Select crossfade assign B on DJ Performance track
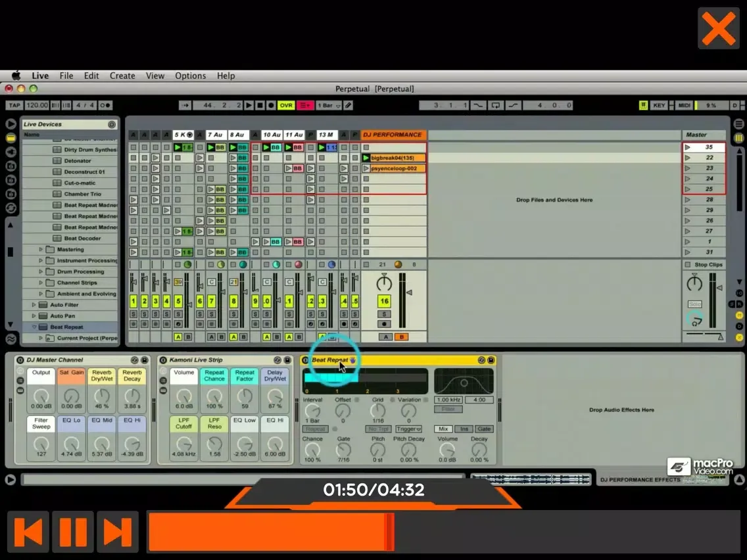The height and width of the screenshot is (560, 747). click(x=401, y=337)
